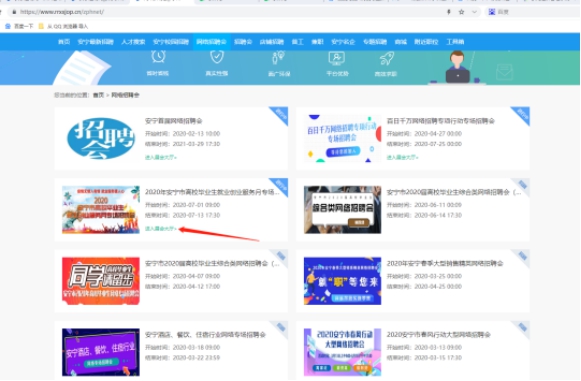Click the rocket icon in the banner
This screenshot has width=581, height=381.
tap(386, 58)
